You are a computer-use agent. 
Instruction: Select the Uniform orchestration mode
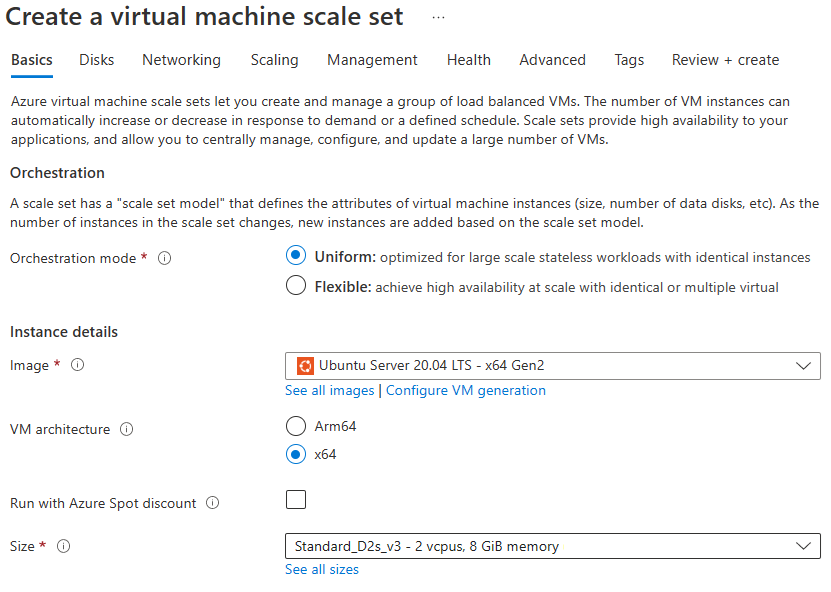click(x=296, y=255)
